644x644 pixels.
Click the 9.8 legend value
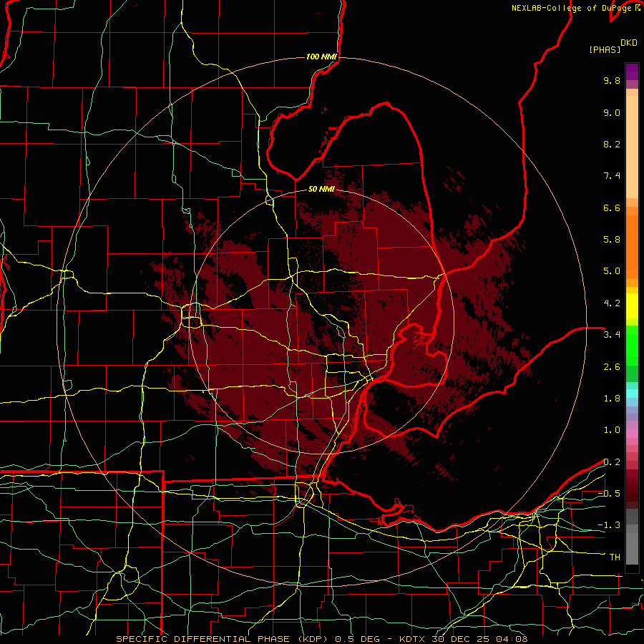[x=612, y=80]
